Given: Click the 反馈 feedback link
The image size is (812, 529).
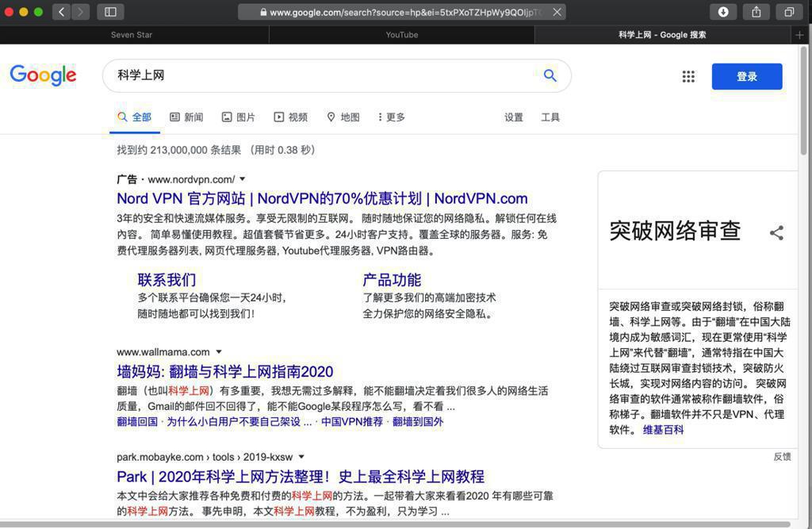Looking at the screenshot, I should pos(782,457).
